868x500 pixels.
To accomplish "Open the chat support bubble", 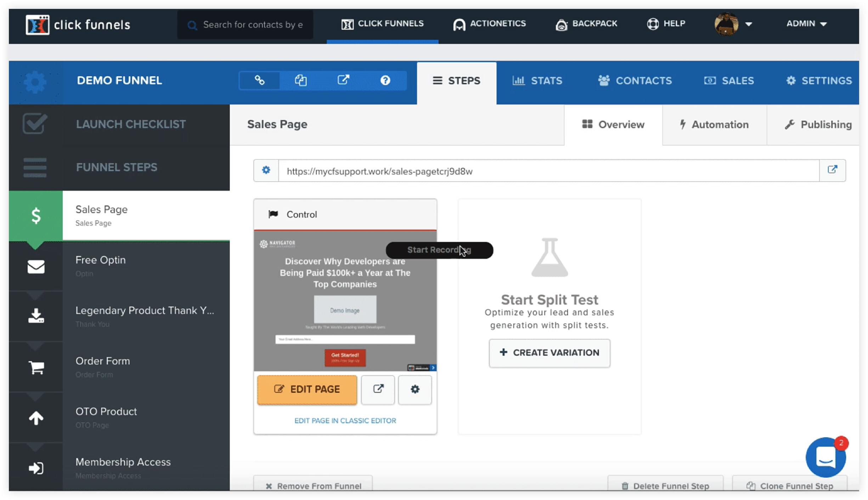I will [825, 457].
